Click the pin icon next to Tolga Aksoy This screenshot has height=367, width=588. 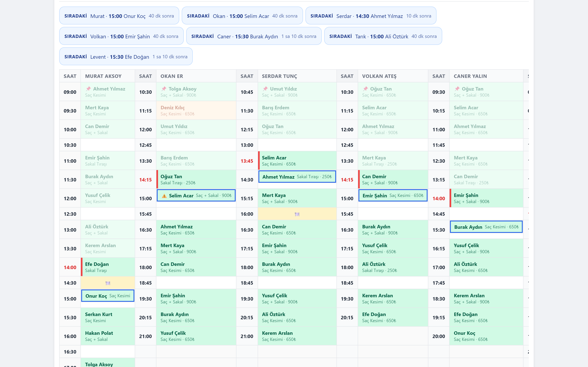pos(164,89)
